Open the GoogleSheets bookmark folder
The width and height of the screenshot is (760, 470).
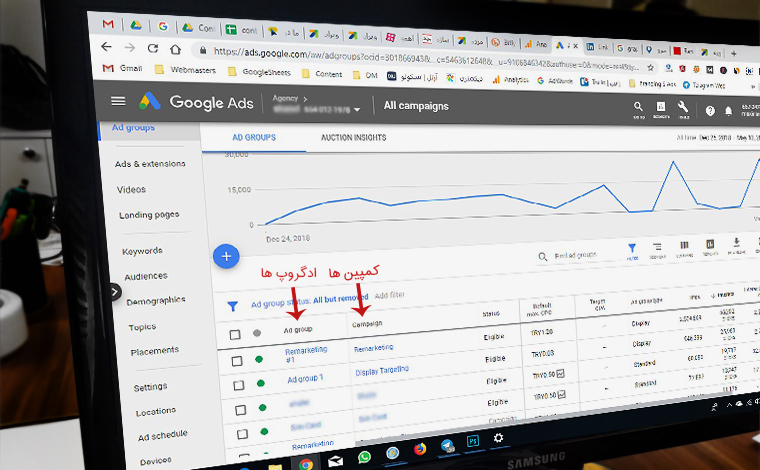[259, 72]
